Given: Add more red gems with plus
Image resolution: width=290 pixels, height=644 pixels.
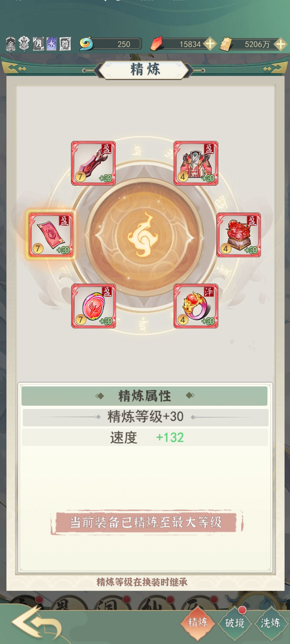Looking at the screenshot, I should pos(210,44).
